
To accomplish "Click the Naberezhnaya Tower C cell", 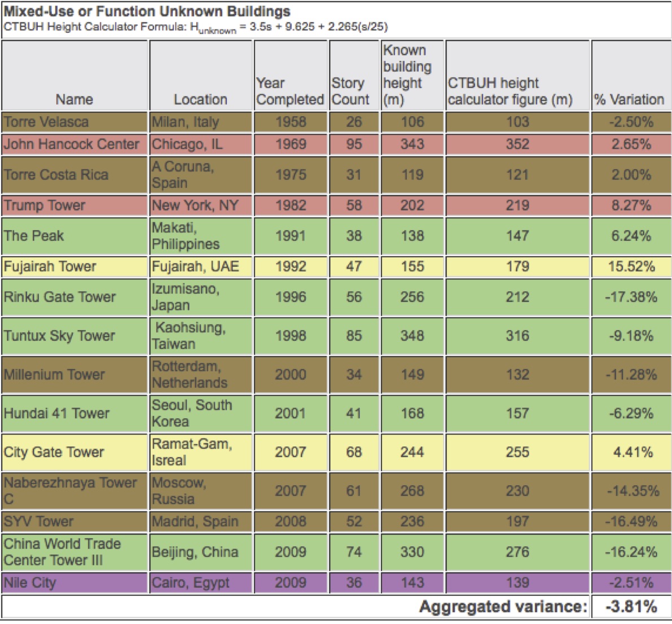I will (x=71, y=490).
